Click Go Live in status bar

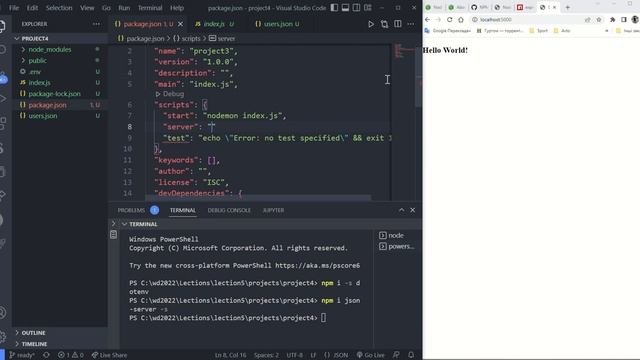click(x=371, y=355)
